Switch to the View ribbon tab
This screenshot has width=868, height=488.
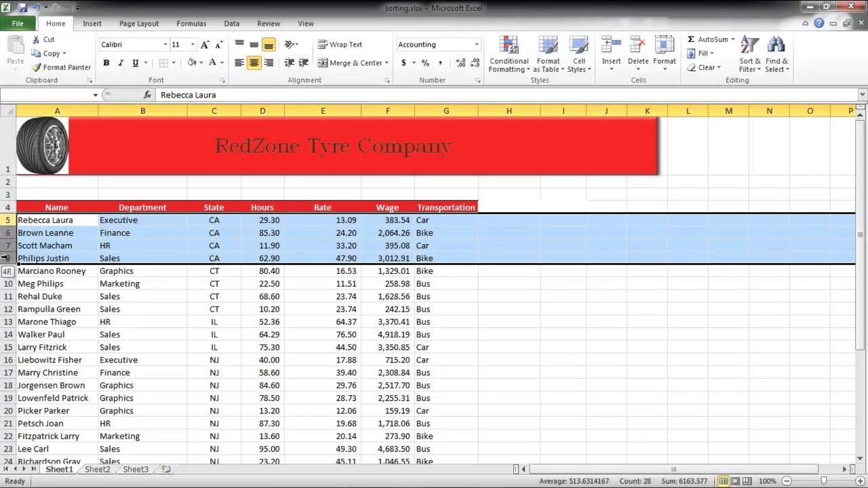point(306,24)
